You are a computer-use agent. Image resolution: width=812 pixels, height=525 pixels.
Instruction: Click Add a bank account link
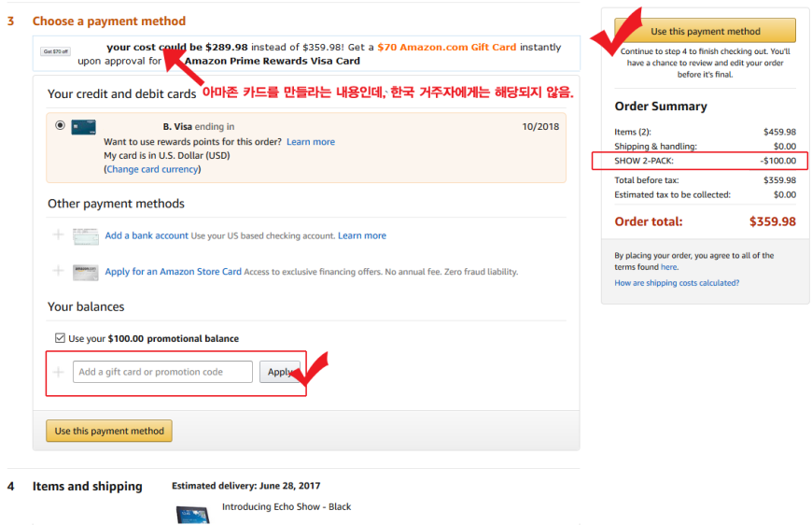click(147, 235)
